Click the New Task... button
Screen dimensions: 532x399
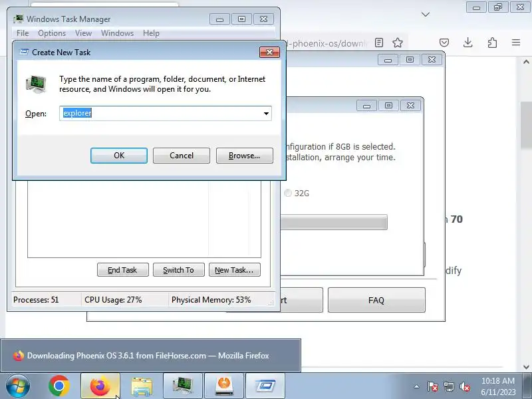235,270
